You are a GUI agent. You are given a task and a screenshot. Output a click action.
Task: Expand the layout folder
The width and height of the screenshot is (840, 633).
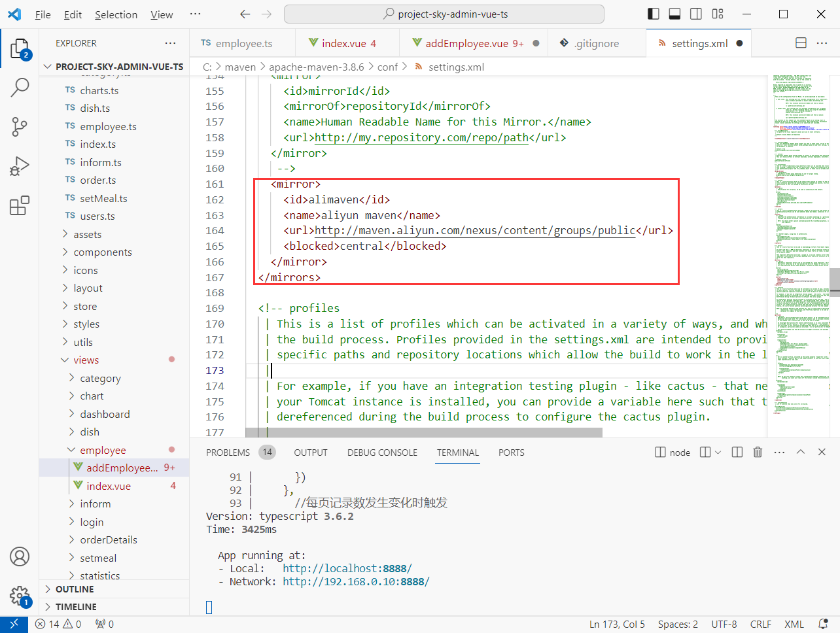114,288
